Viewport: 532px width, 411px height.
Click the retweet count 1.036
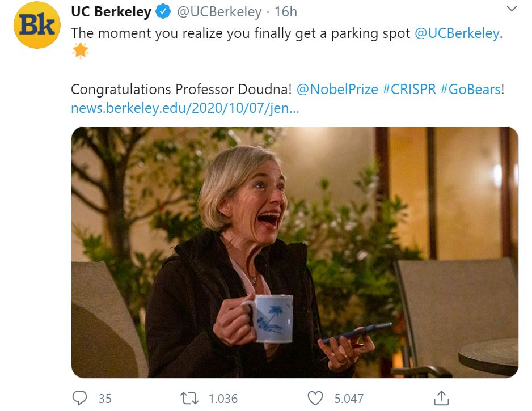[223, 399]
